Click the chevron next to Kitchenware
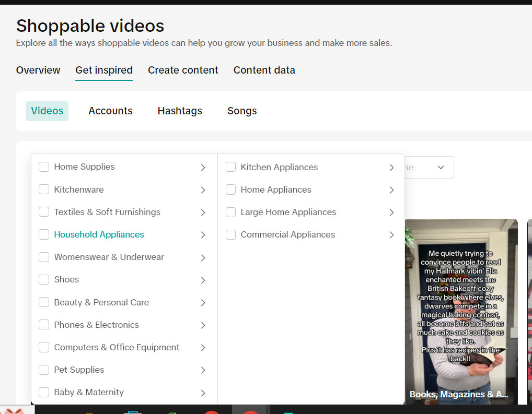The image size is (532, 414). pyautogui.click(x=203, y=190)
